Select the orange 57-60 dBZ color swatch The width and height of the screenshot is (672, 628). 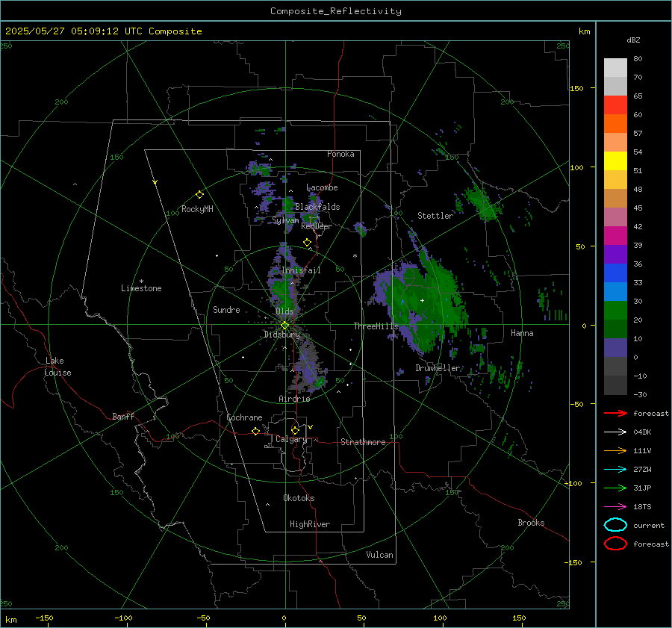point(615,124)
